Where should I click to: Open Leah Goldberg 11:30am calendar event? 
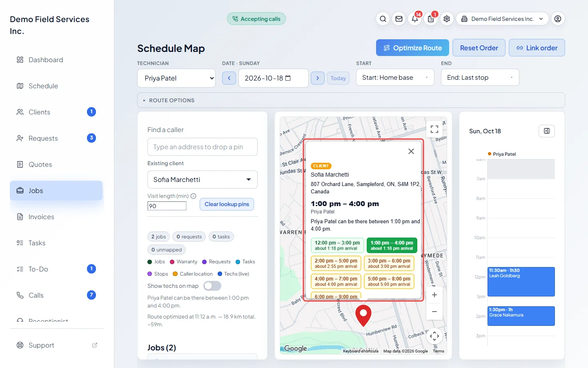[x=521, y=282]
